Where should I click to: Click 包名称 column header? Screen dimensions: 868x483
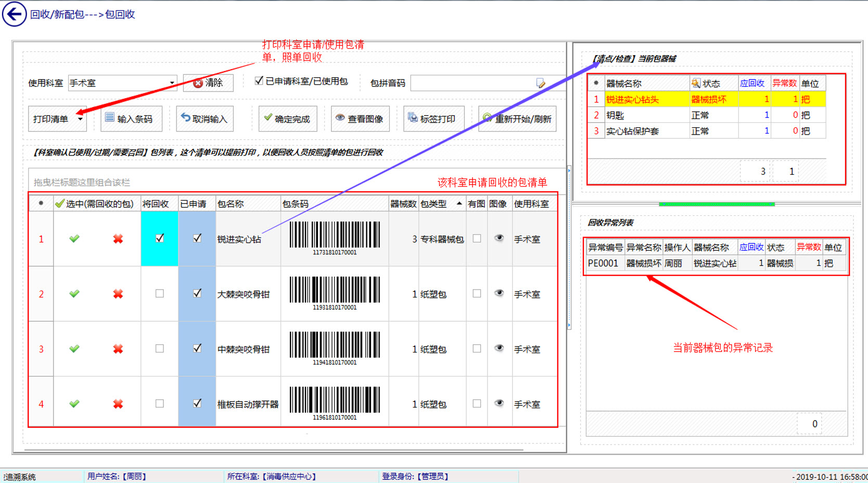click(x=231, y=204)
